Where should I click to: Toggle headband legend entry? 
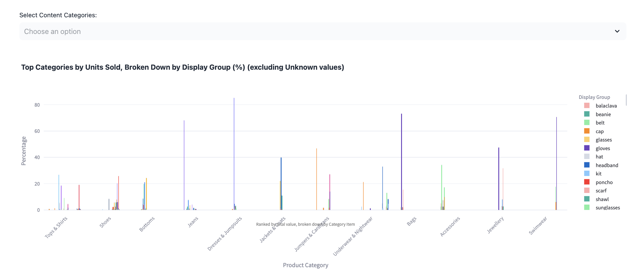coord(601,165)
